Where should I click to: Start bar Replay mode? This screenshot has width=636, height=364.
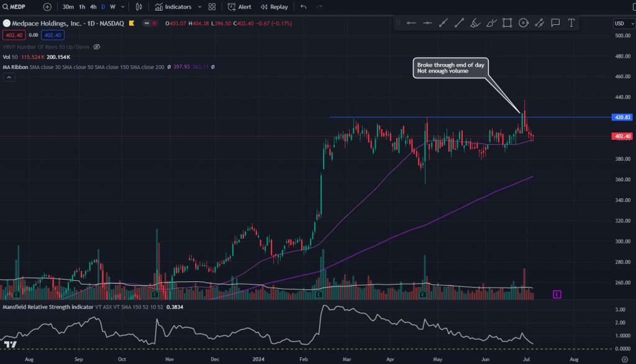point(274,7)
